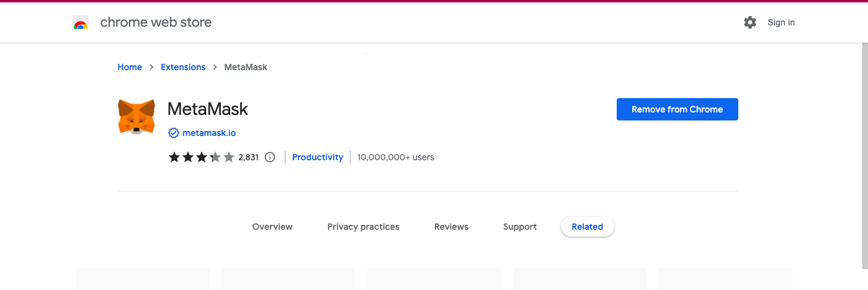868x290 pixels.
Task: Open Extensions breadcrumb link
Action: (x=183, y=67)
